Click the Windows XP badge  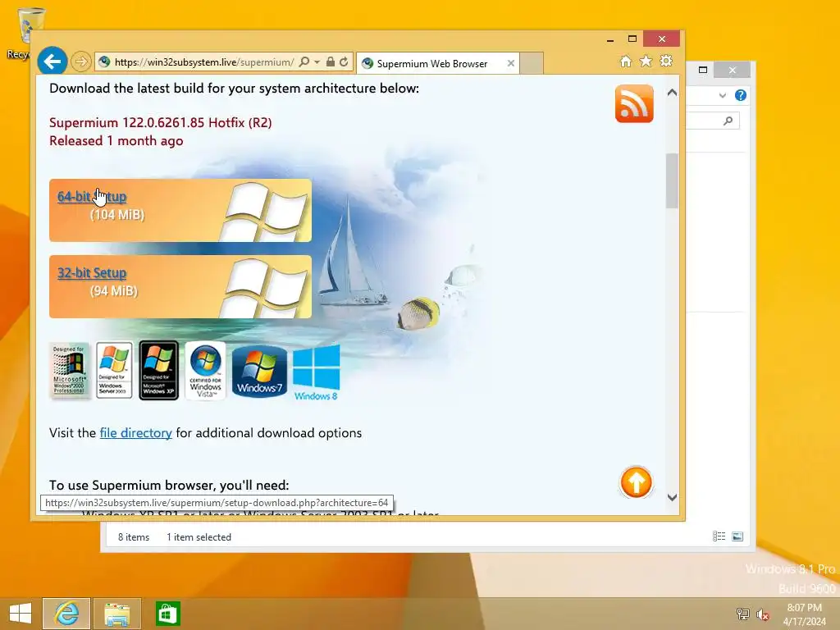(158, 370)
